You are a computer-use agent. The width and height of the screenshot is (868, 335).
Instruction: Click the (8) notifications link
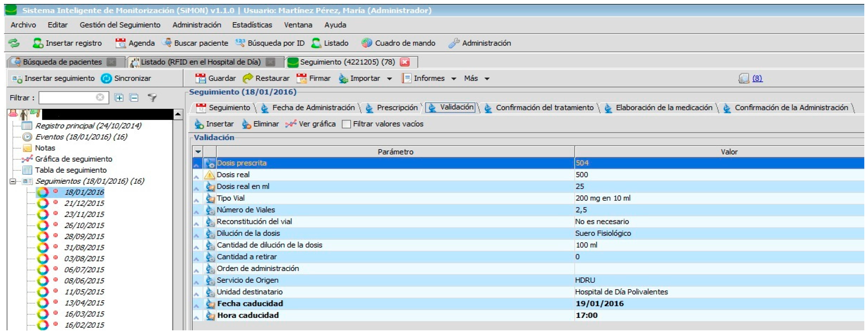click(x=757, y=79)
